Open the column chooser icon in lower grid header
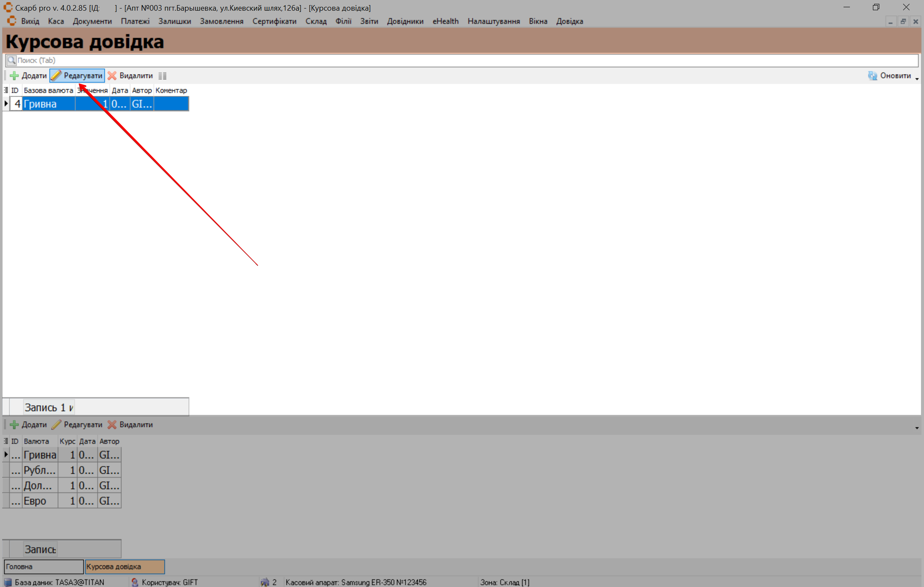The height and width of the screenshot is (587, 924). point(6,441)
